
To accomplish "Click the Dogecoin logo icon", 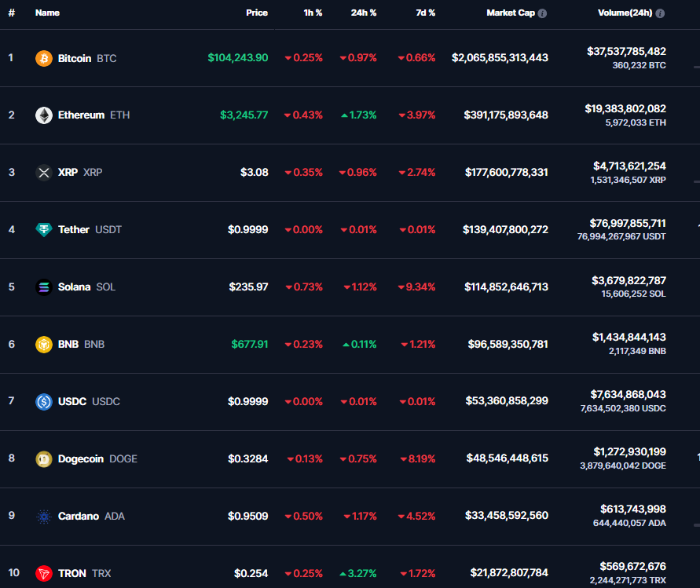I will coord(44,459).
